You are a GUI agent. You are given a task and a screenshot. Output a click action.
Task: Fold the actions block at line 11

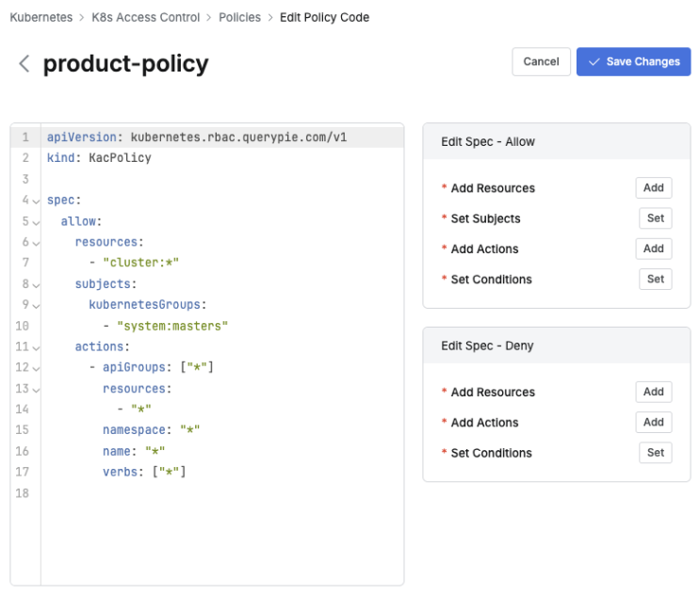click(x=36, y=348)
